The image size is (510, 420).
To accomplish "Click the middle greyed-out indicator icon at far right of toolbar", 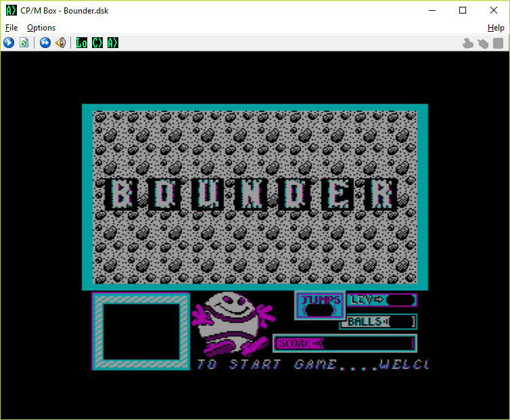I will pos(483,43).
